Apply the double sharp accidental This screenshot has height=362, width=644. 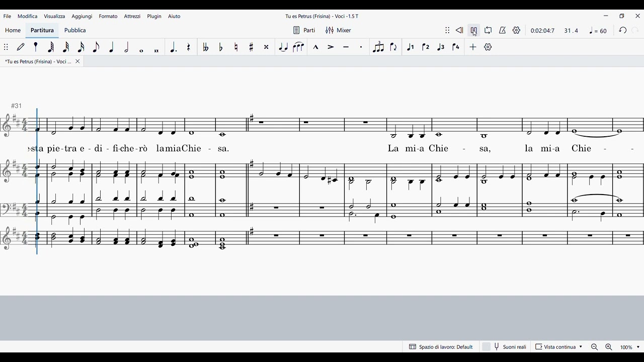266,47
